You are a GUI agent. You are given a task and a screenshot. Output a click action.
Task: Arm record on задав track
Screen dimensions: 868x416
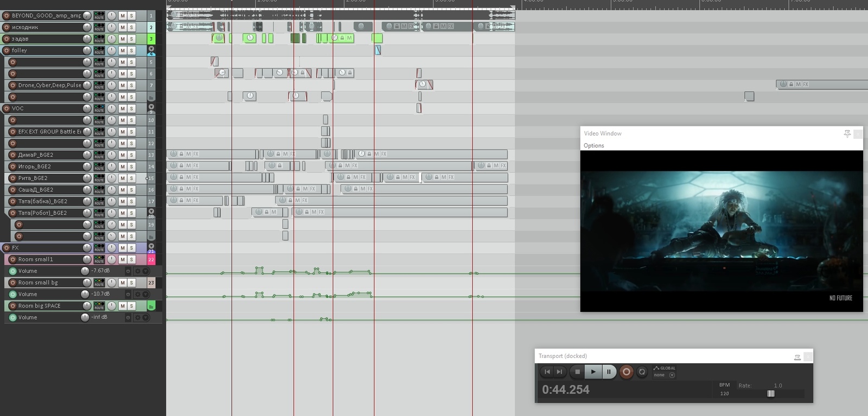tap(7, 39)
